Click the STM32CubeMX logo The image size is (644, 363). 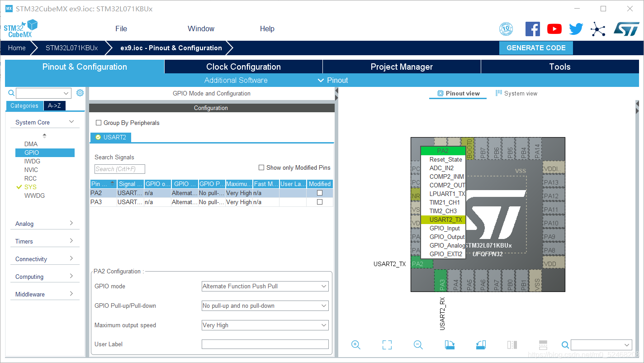point(21,29)
